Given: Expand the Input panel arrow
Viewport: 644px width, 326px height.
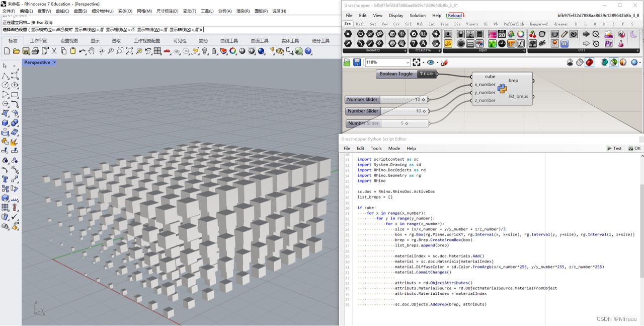Looking at the screenshot, I should click(x=524, y=50).
